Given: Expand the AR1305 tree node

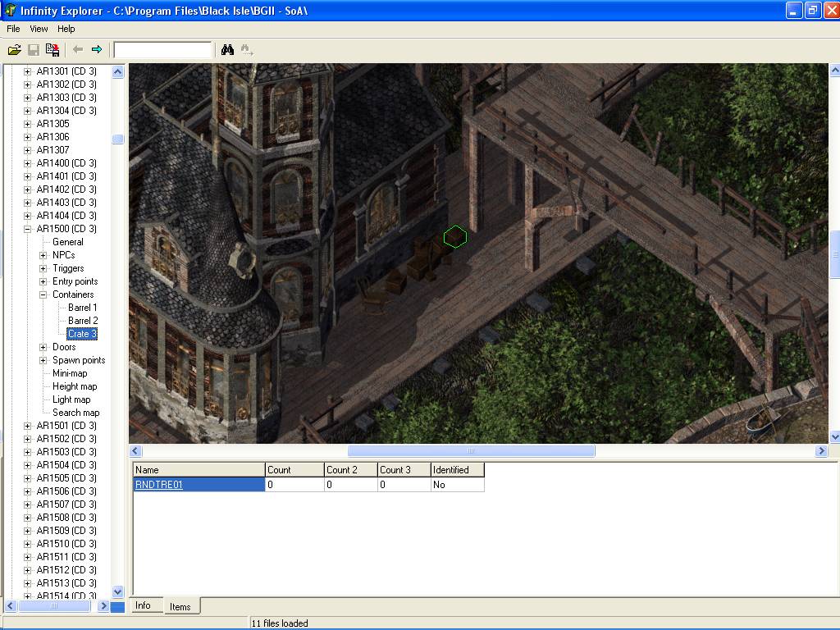Looking at the screenshot, I should click(27, 124).
